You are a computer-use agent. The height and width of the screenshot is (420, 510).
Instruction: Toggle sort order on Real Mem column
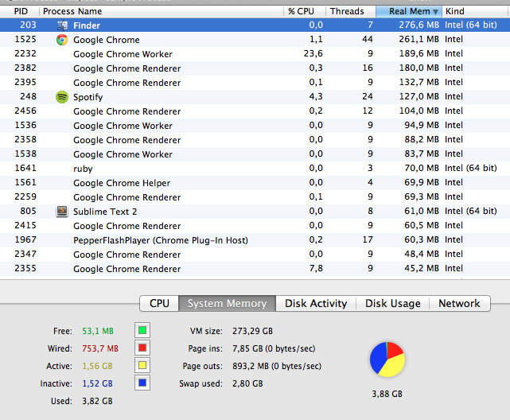pos(409,11)
